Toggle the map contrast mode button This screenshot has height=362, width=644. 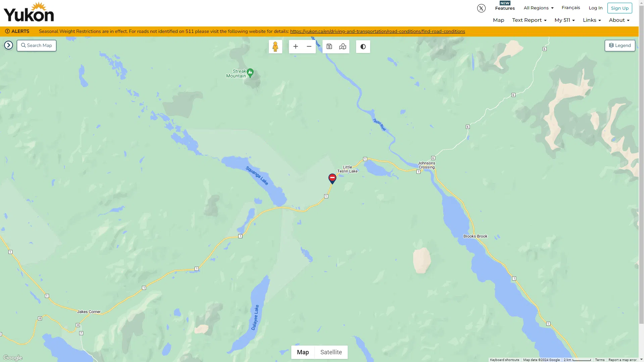[x=363, y=47]
